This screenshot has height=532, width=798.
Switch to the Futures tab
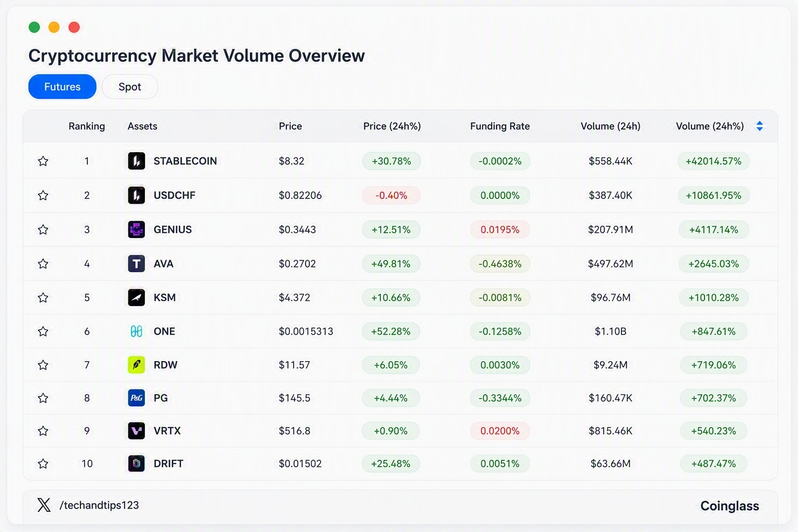(62, 87)
